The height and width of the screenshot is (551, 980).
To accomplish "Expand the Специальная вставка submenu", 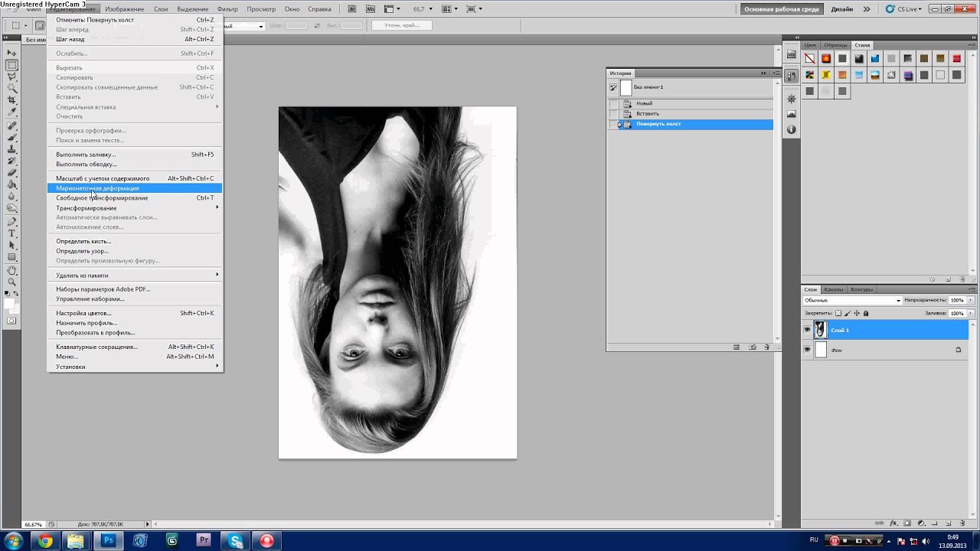I will click(135, 107).
